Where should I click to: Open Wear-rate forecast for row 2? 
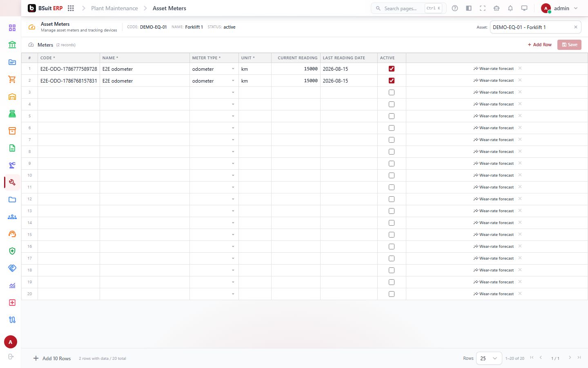pos(494,81)
